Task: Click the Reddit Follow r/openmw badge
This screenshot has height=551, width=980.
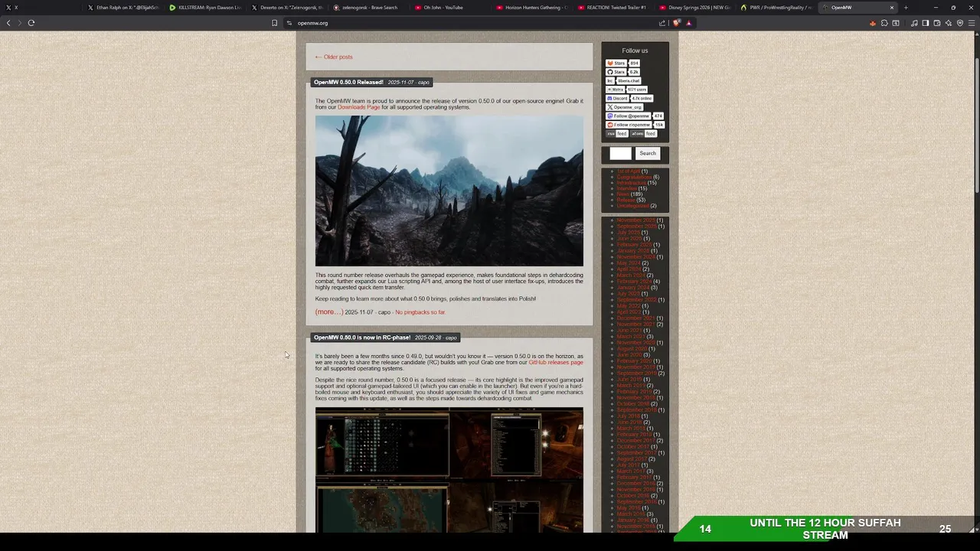Action: click(635, 125)
